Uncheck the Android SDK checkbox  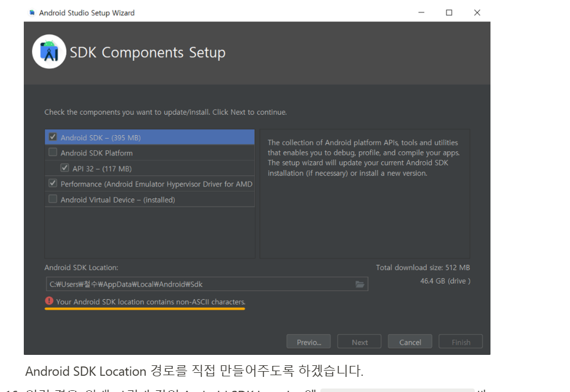(53, 137)
